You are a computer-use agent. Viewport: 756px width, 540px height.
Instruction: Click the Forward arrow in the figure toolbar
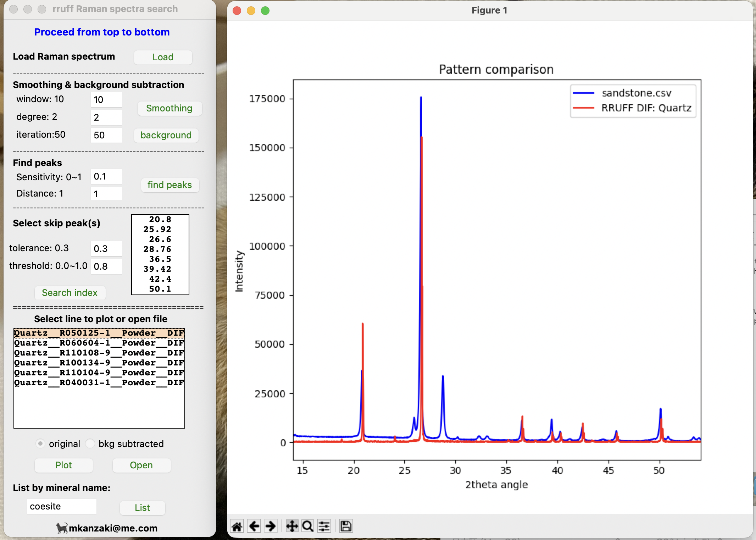[271, 526]
